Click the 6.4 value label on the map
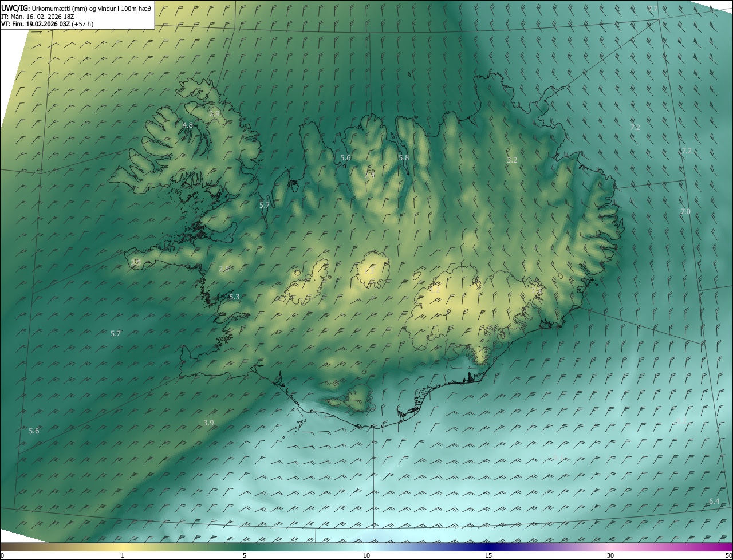The height and width of the screenshot is (560, 733). [714, 501]
